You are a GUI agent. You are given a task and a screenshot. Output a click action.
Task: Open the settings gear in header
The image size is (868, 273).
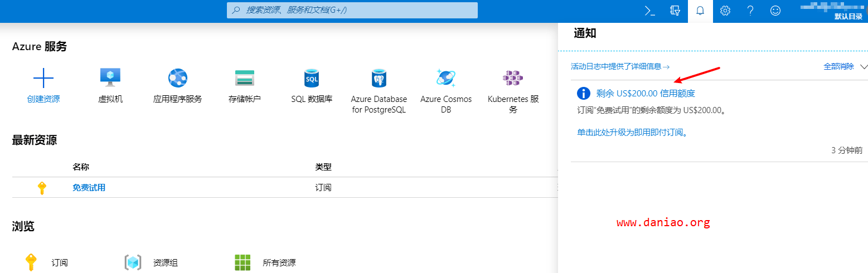pyautogui.click(x=725, y=11)
